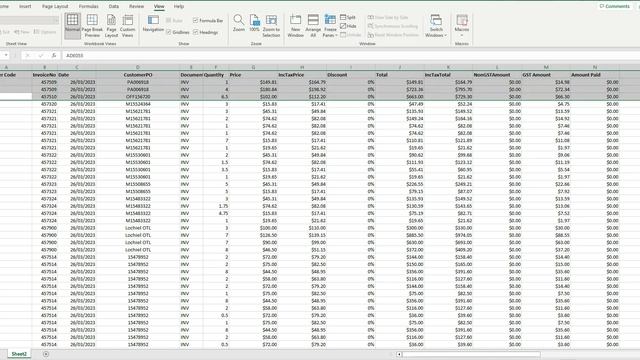The width and height of the screenshot is (640, 360).
Task: Open the Help ribbon tab
Action: [x=179, y=6]
